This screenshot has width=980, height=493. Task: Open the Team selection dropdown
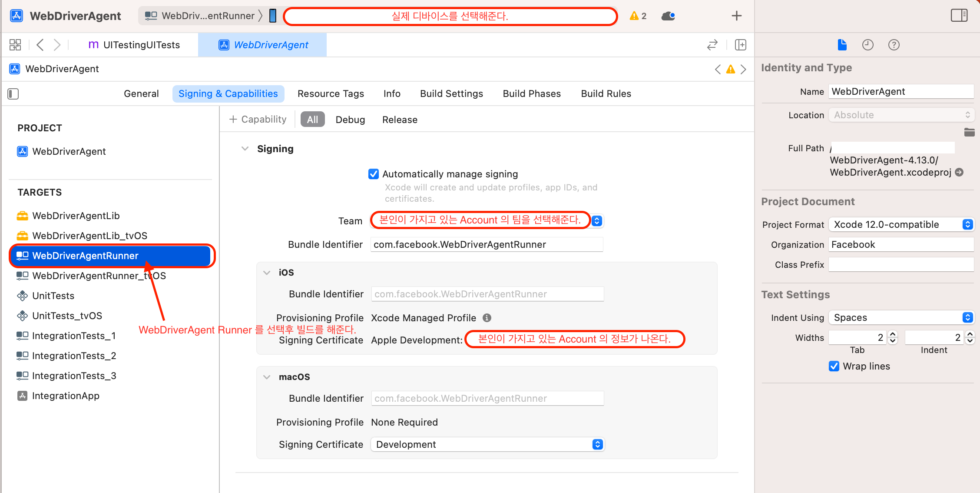[487, 220]
